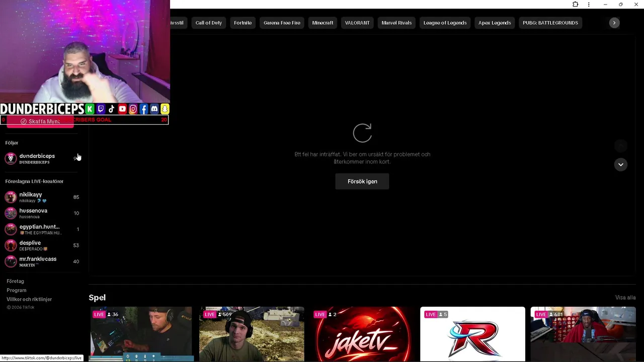Open mr.franklucass suggested creator name
This screenshot has width=644, height=362.
point(38,259)
